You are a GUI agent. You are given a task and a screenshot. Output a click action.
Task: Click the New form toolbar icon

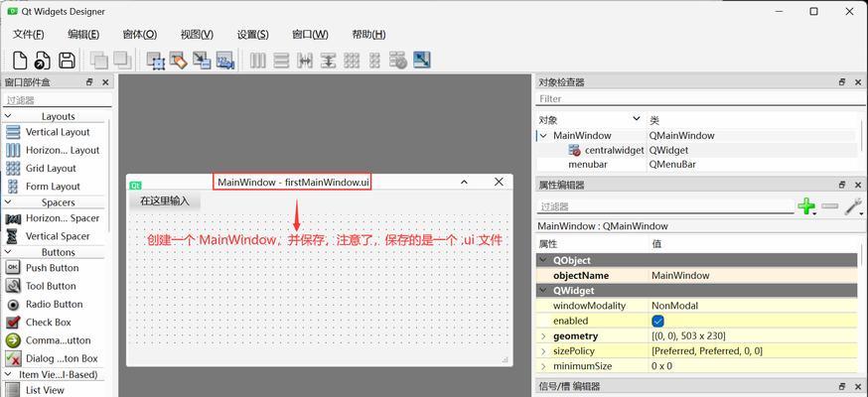20,60
